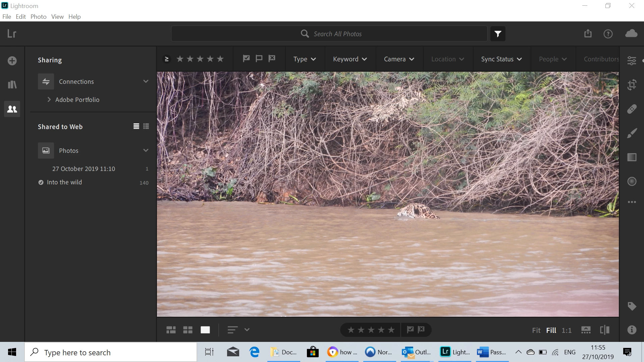
Task: Expand the Adobe Portfolio tree item
Action: pos(49,100)
